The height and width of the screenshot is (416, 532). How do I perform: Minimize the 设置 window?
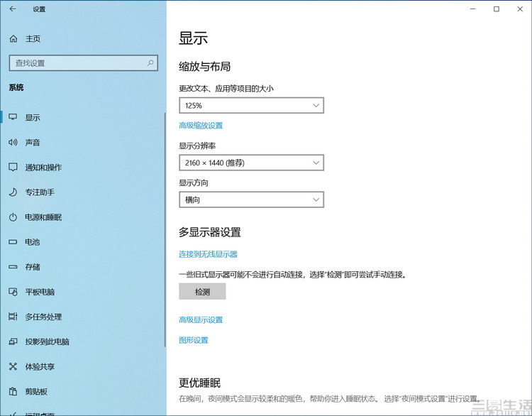(x=473, y=9)
